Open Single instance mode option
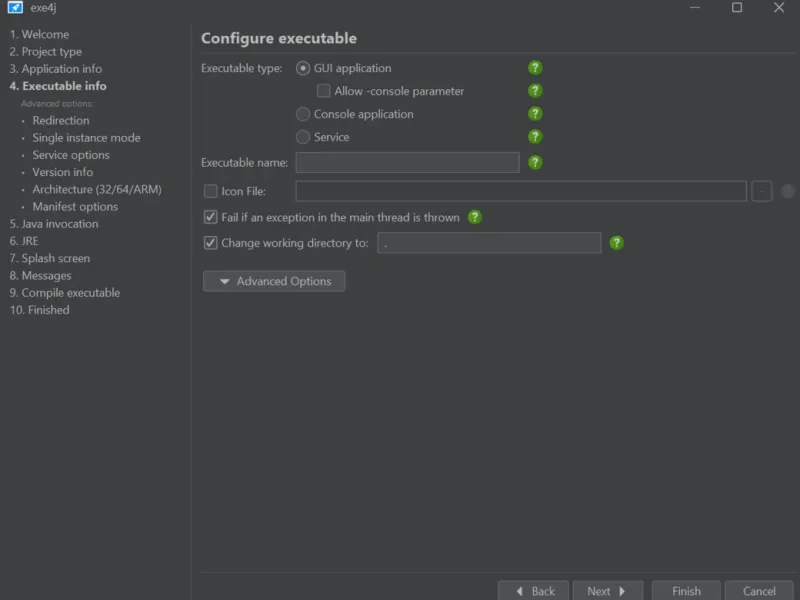The image size is (800, 600). click(x=86, y=138)
